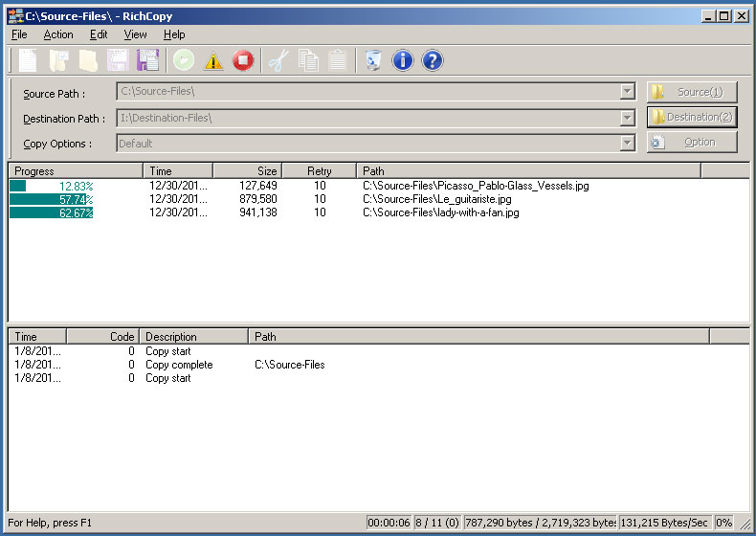
Task: Click the C:\Source-Files log path
Action: click(x=289, y=365)
